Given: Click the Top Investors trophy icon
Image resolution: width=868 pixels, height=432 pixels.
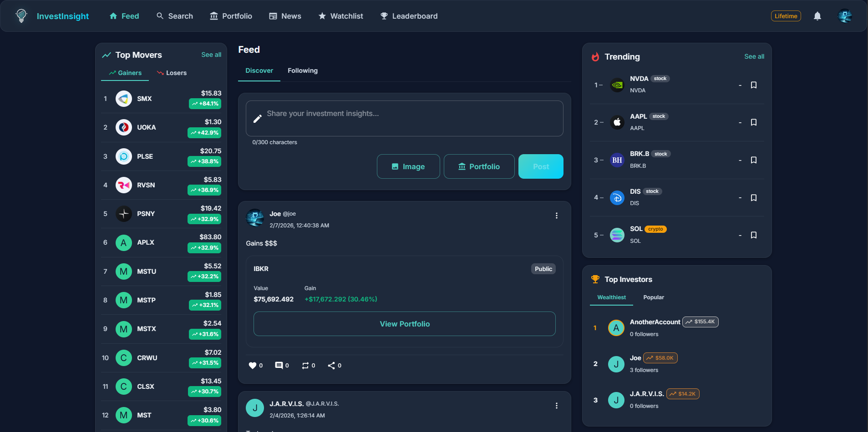Looking at the screenshot, I should (595, 279).
